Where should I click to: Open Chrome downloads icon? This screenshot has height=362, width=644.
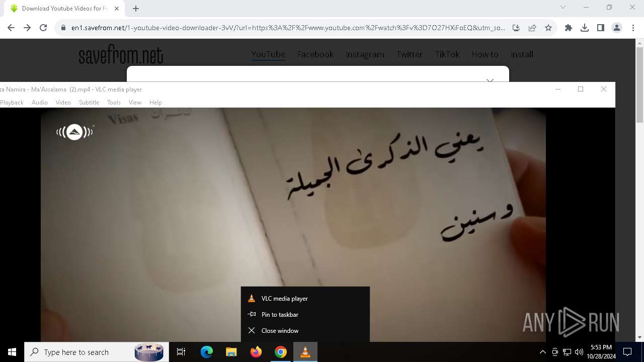(585, 28)
